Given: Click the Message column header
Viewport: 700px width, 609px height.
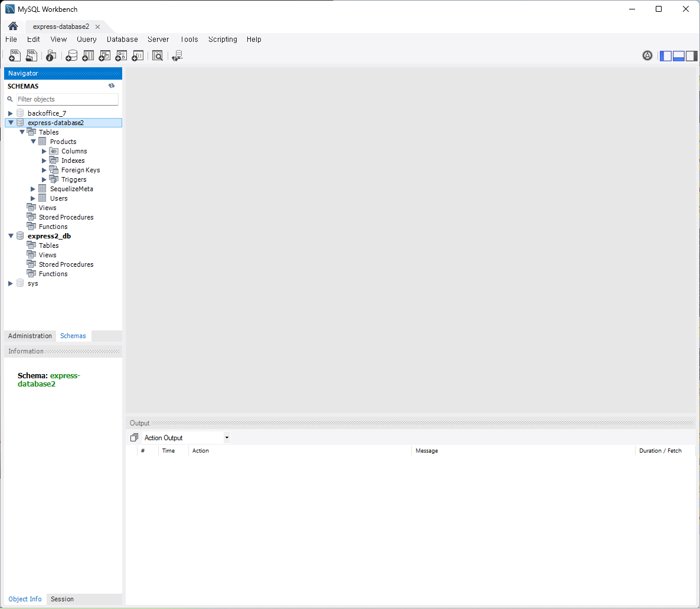Looking at the screenshot, I should pos(427,450).
